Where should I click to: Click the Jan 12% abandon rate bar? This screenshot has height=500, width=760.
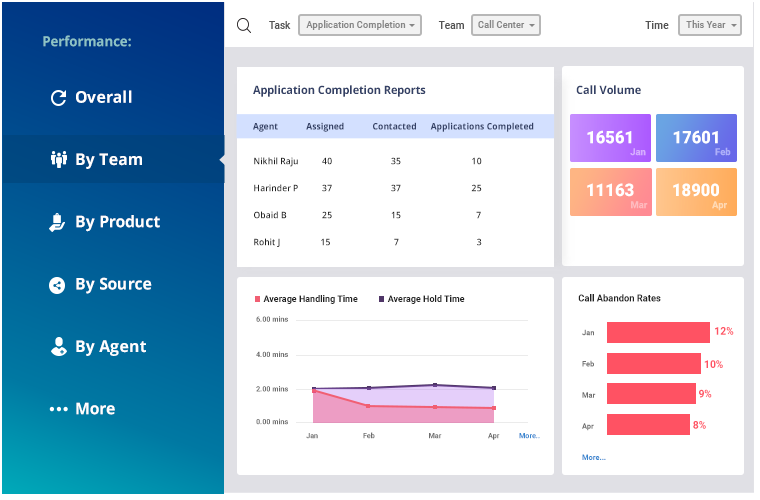(658, 332)
